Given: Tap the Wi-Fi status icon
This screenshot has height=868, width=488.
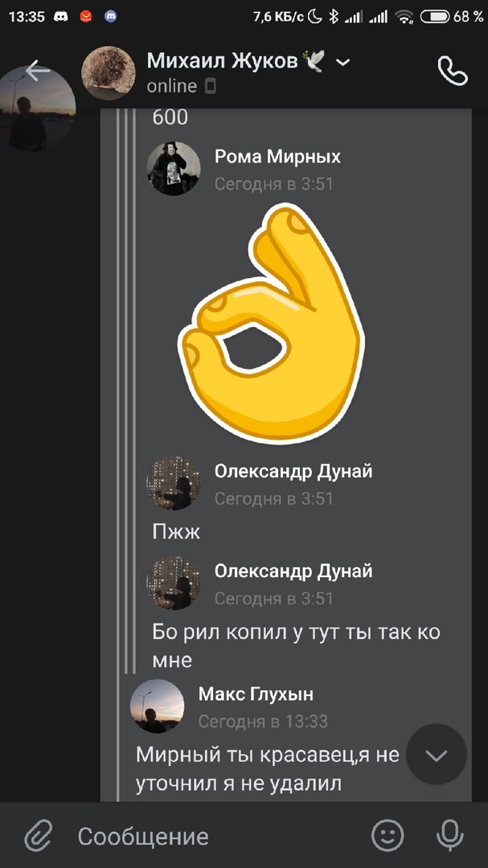Looking at the screenshot, I should point(404,17).
